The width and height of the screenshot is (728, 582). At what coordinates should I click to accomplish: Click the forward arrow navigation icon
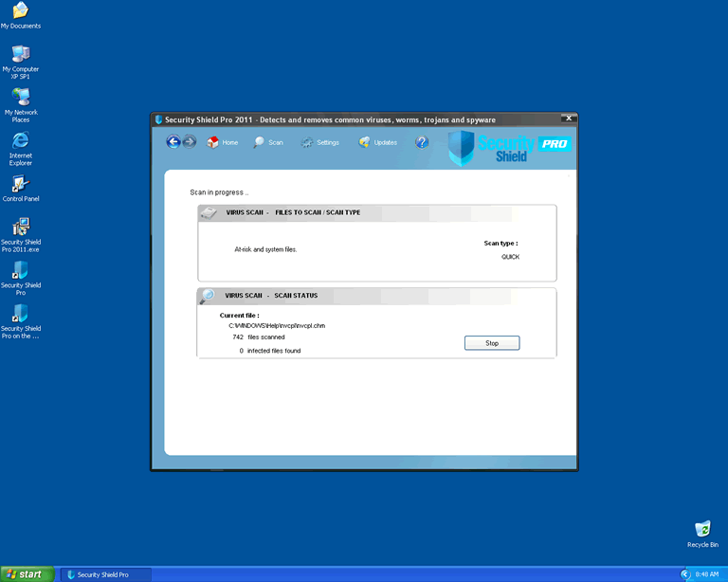click(189, 142)
